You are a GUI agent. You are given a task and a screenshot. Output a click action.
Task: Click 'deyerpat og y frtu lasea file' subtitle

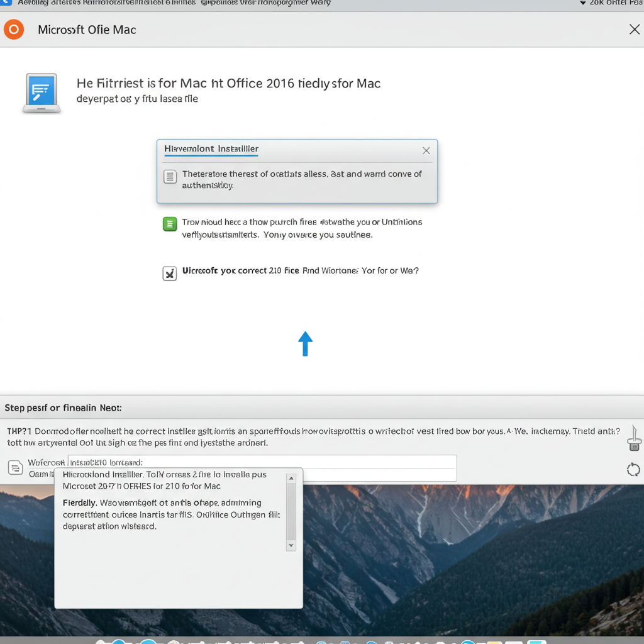point(137,99)
